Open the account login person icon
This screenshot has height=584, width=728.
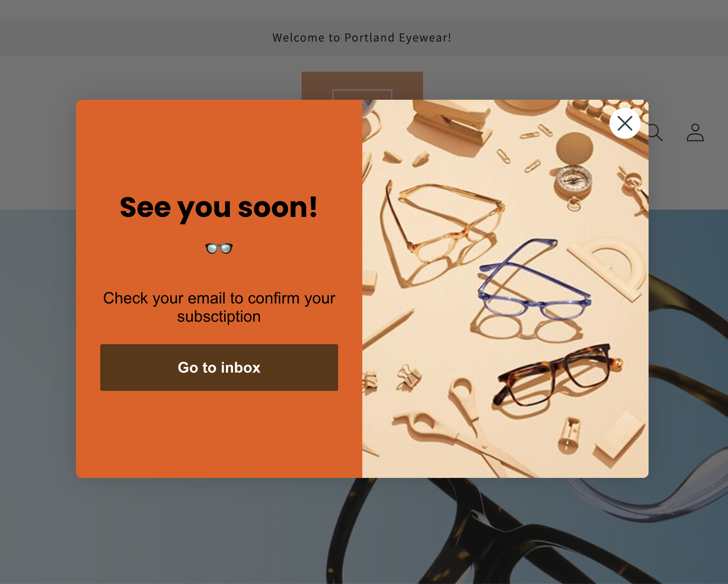click(x=695, y=132)
